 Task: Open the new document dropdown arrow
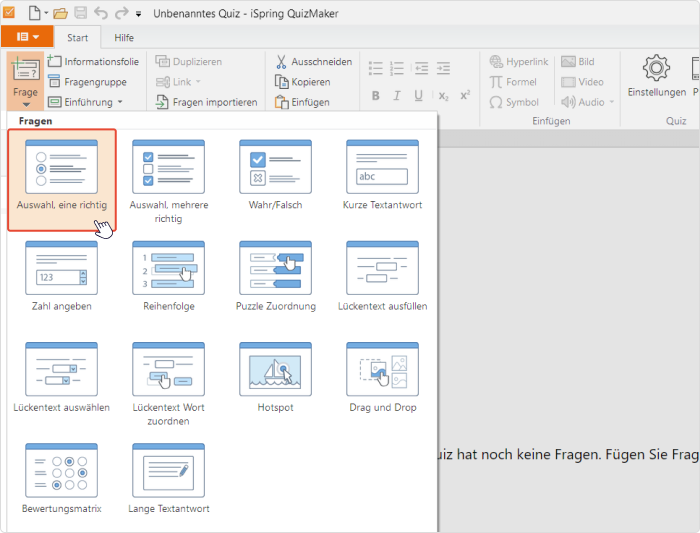click(x=46, y=13)
